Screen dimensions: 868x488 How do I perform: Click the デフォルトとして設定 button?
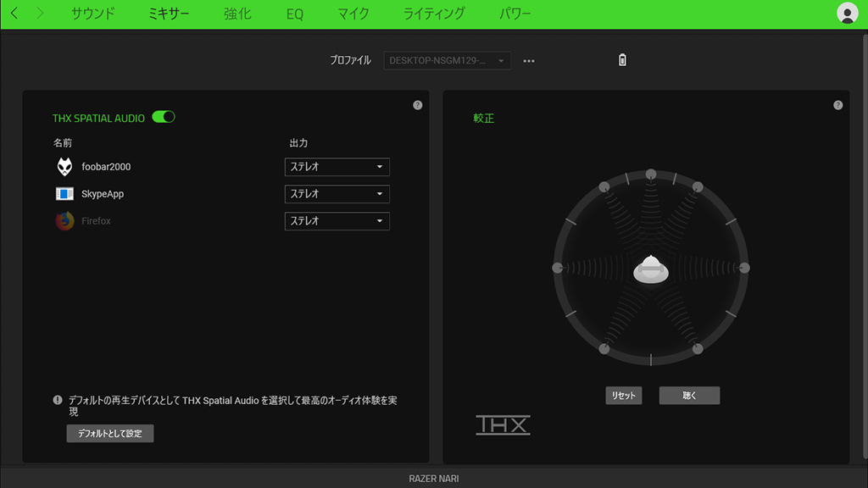coord(110,433)
